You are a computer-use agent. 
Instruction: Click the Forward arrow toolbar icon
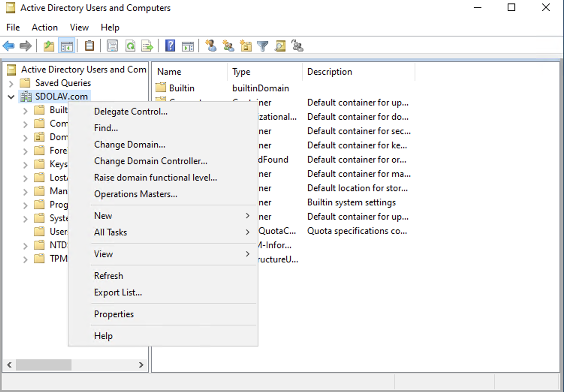26,46
